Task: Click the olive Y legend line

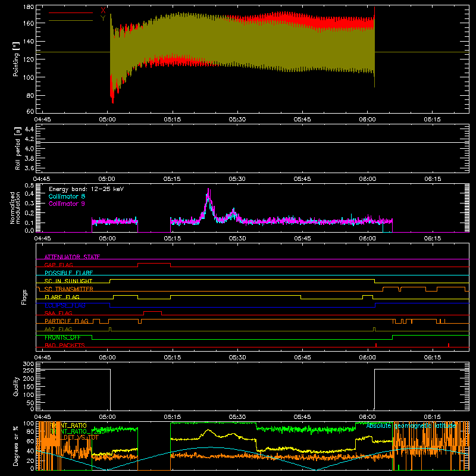Action: point(71,21)
